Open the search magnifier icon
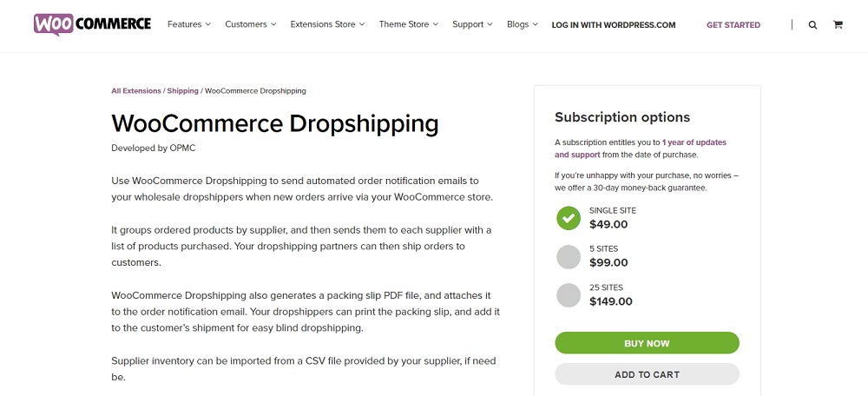Image resolution: width=868 pixels, height=396 pixels. click(x=812, y=25)
